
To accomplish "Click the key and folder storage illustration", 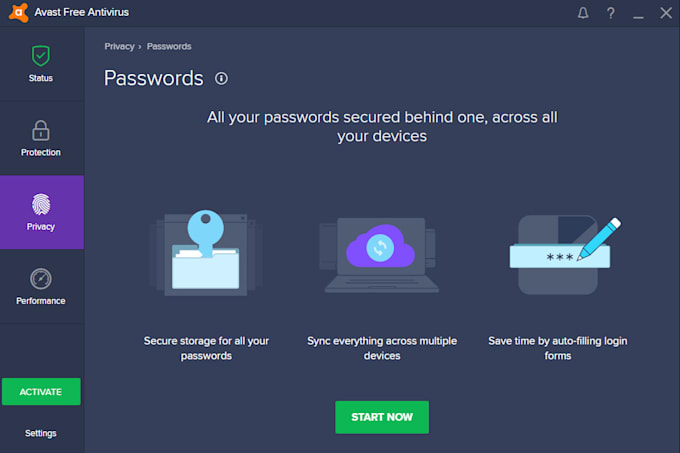I will pyautogui.click(x=207, y=251).
